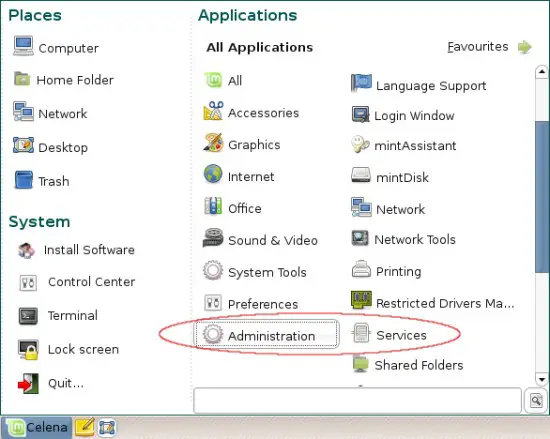Click the show desktop panel icon
Image resolution: width=550 pixels, height=439 pixels.
coord(107,427)
